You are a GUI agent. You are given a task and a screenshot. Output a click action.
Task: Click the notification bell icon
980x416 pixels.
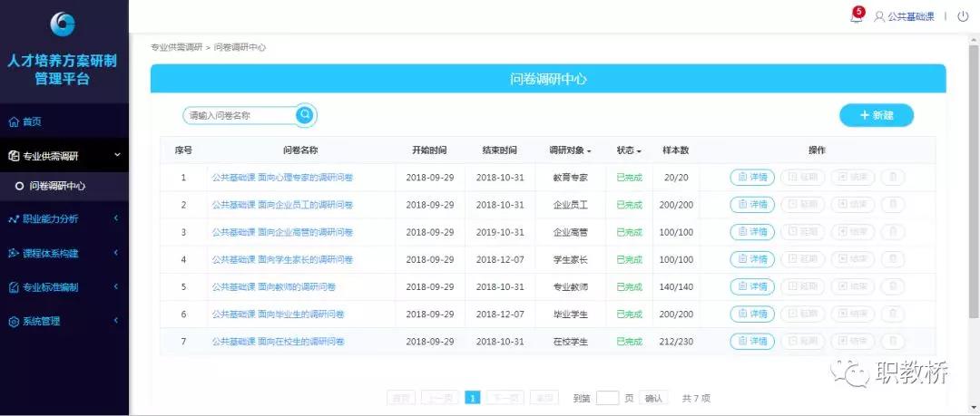pyautogui.click(x=857, y=16)
